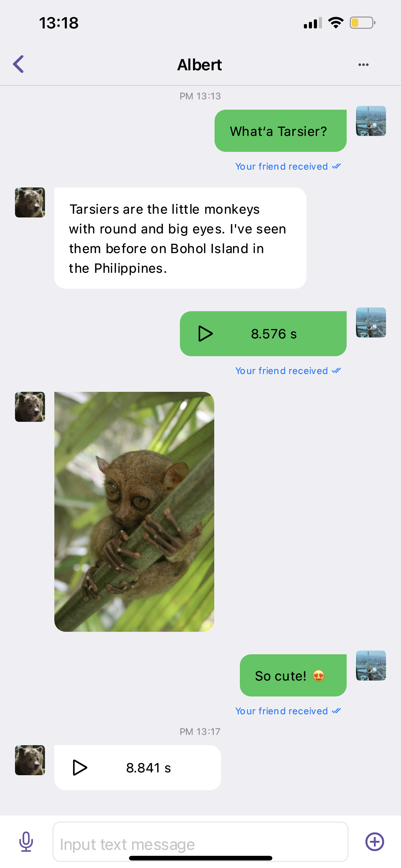401x868 pixels.
Task: Tap Your friend received under voice message
Action: (x=288, y=371)
